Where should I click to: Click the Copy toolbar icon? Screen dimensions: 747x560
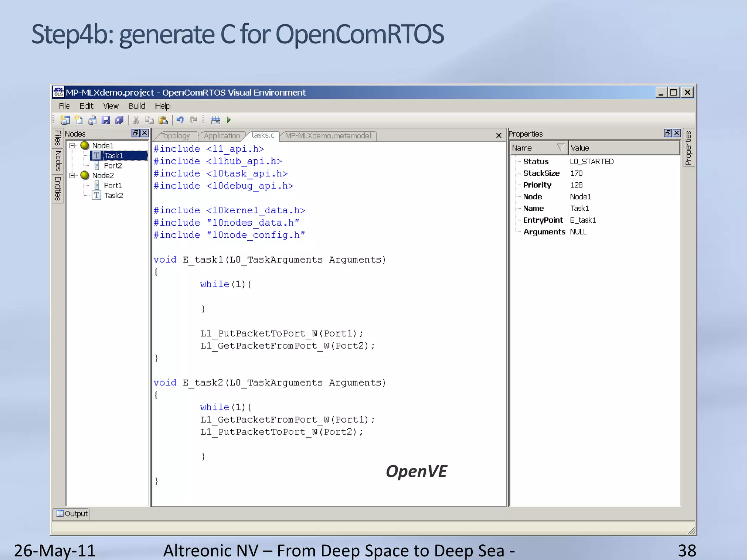point(150,120)
